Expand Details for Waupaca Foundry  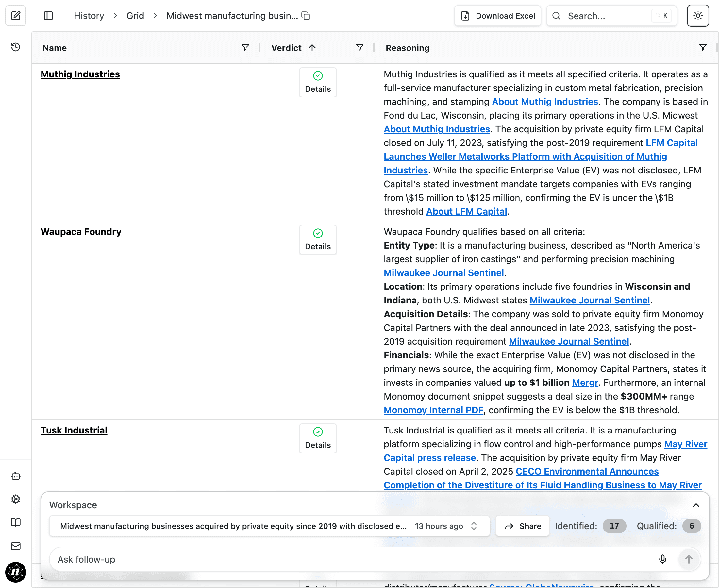(x=317, y=239)
